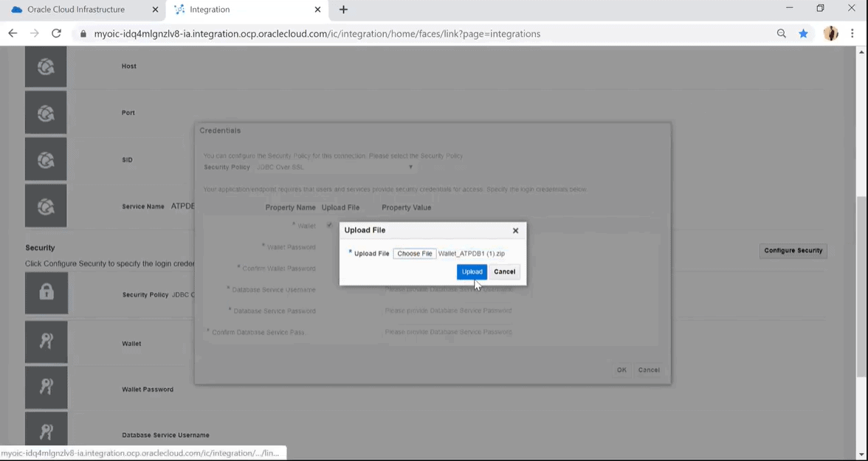The width and height of the screenshot is (868, 461).
Task: Click the Service Name label
Action: pos(143,207)
